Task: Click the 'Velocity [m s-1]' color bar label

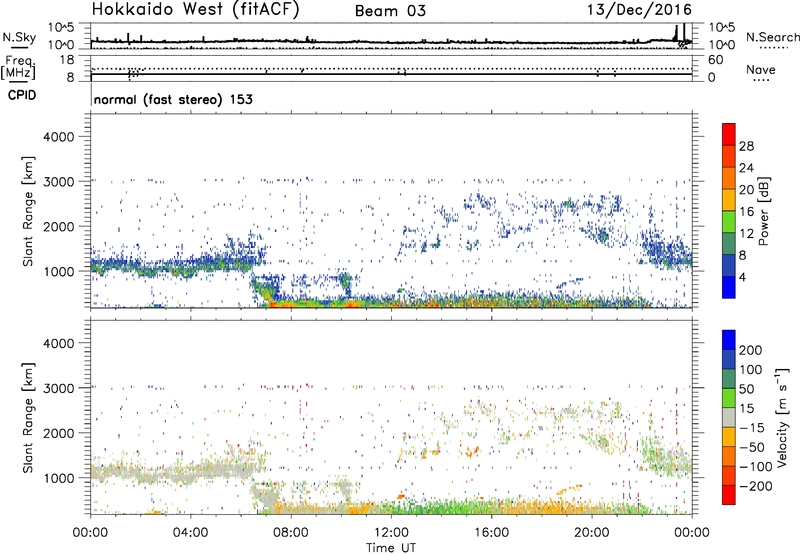Action: click(781, 417)
